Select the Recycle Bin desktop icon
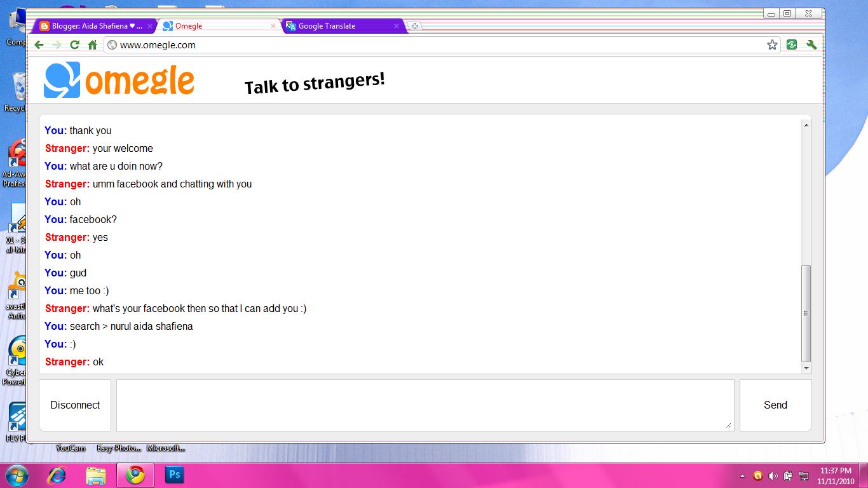This screenshot has width=868, height=488. coord(16,92)
